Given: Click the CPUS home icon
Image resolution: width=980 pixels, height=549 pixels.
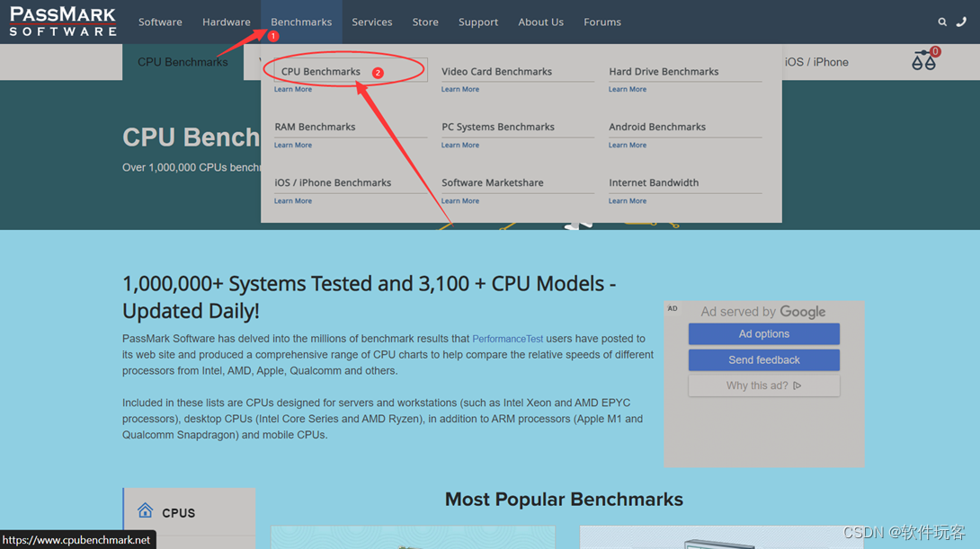Looking at the screenshot, I should tap(145, 510).
